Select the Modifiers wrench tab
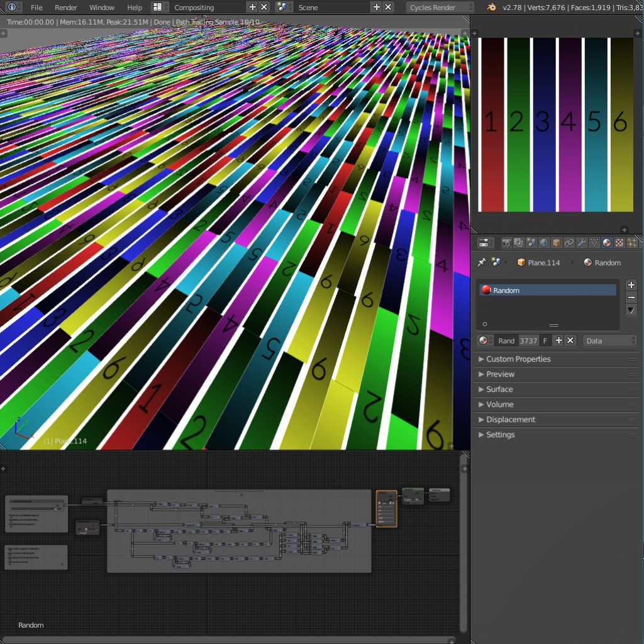 (x=582, y=243)
